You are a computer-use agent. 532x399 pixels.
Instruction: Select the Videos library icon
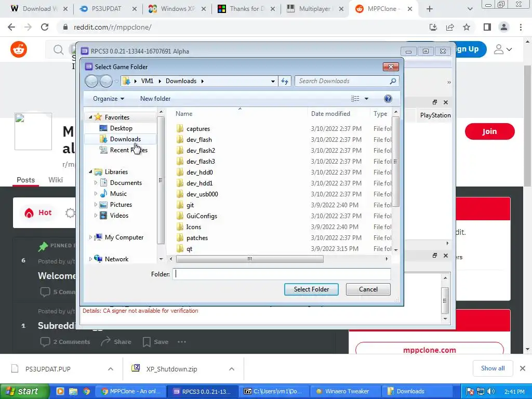(x=103, y=216)
